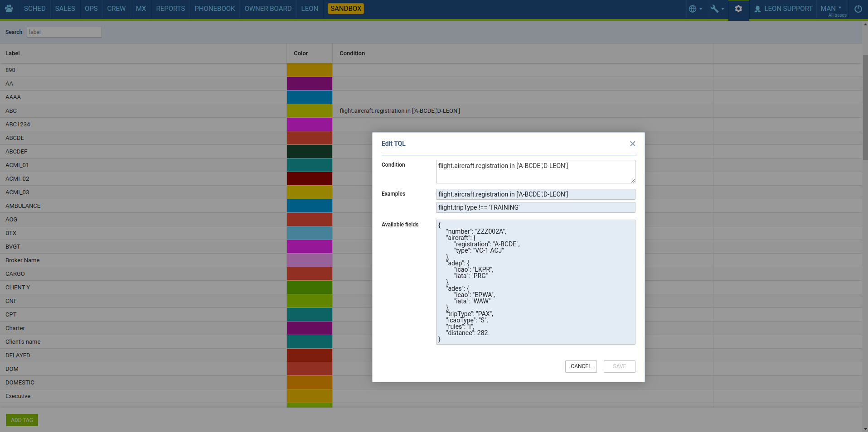The height and width of the screenshot is (432, 868).
Task: Close the Edit TQL dialog
Action: (x=632, y=144)
